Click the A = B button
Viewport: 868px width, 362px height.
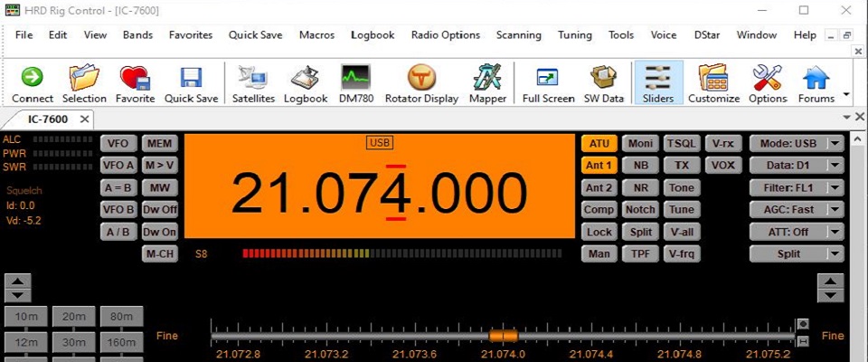pos(118,187)
